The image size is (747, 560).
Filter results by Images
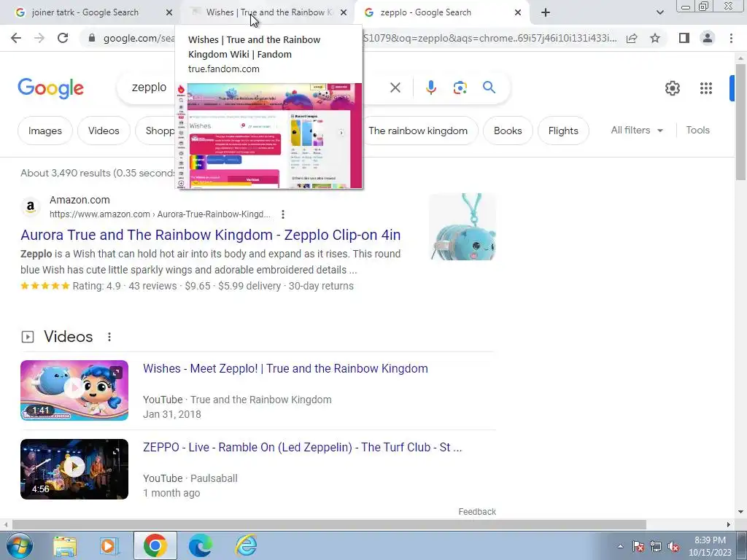pos(44,131)
